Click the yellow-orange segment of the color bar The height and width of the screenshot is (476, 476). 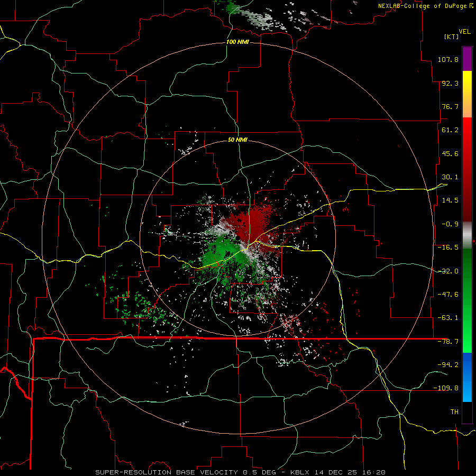tap(467, 94)
